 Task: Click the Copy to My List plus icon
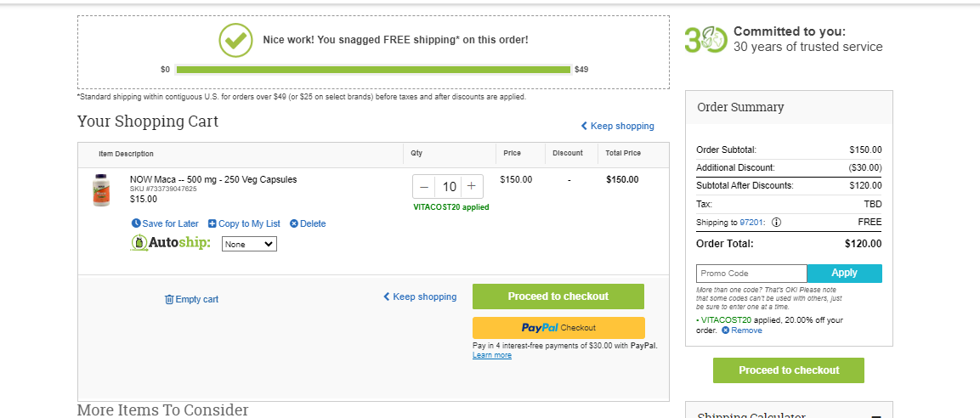[x=212, y=223]
